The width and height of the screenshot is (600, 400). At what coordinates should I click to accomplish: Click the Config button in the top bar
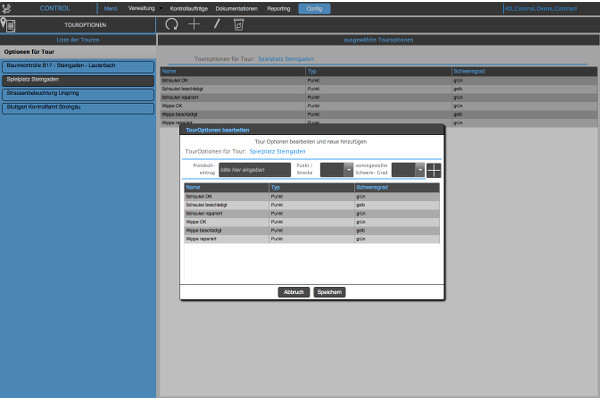tap(314, 7)
